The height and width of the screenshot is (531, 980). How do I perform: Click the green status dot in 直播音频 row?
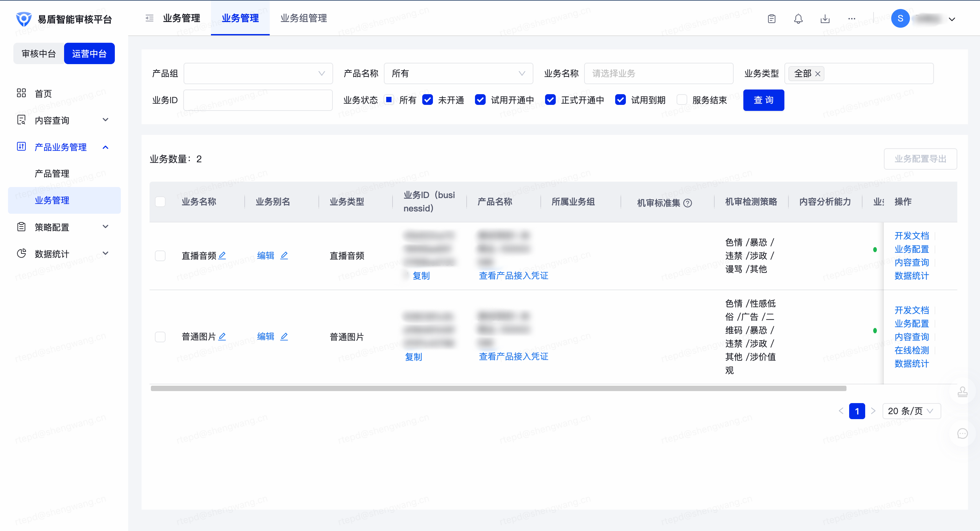point(875,250)
